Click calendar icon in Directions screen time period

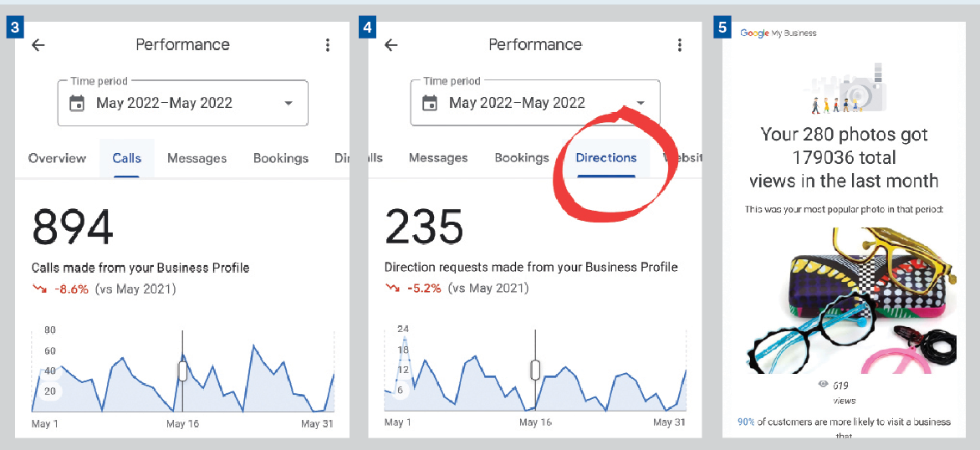(x=429, y=103)
